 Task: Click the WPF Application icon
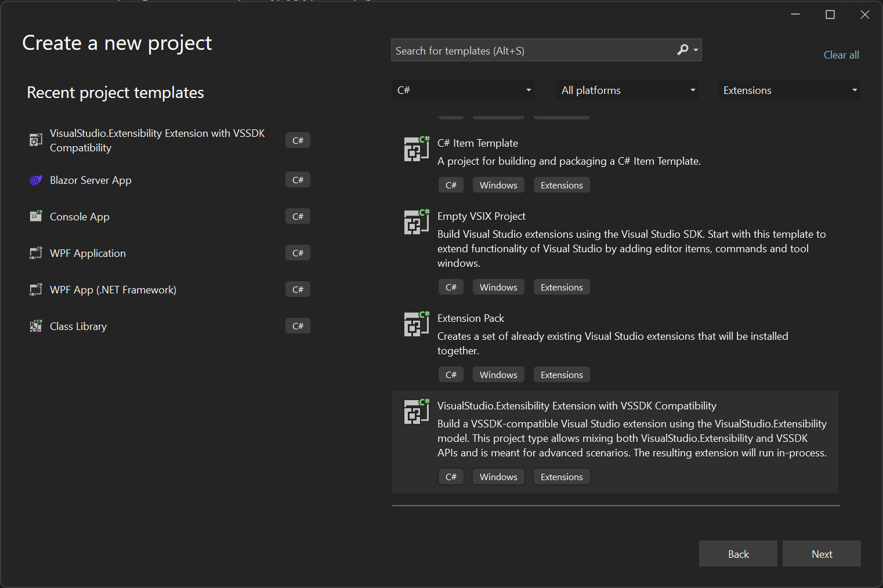point(36,253)
